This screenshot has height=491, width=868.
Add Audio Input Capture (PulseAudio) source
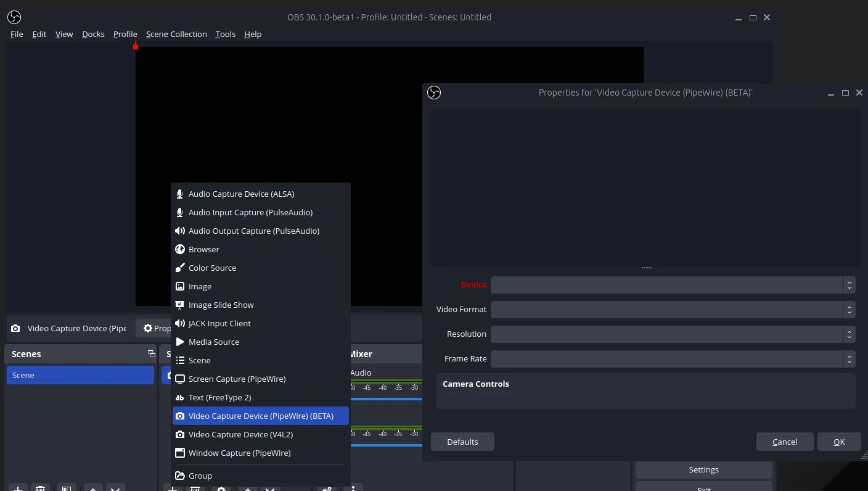point(261,212)
